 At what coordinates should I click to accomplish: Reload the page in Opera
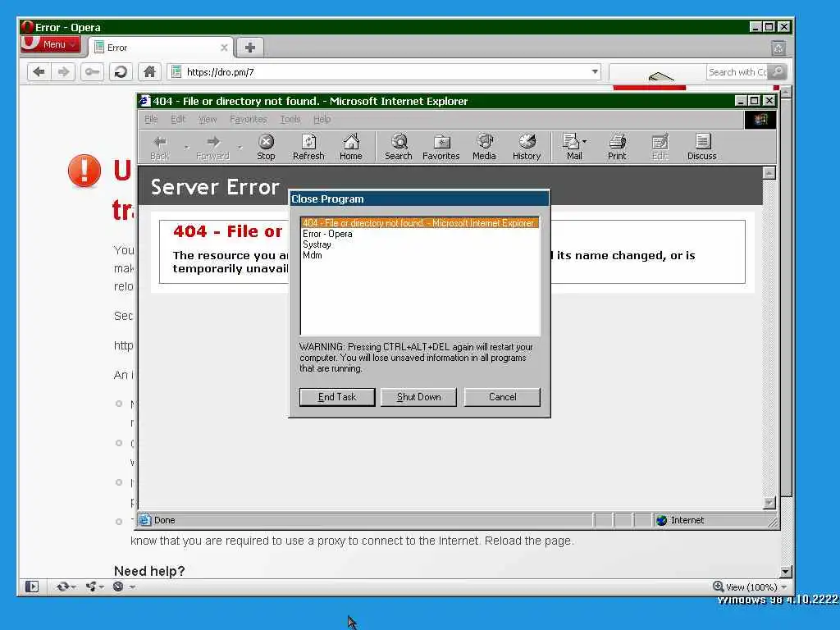[121, 72]
